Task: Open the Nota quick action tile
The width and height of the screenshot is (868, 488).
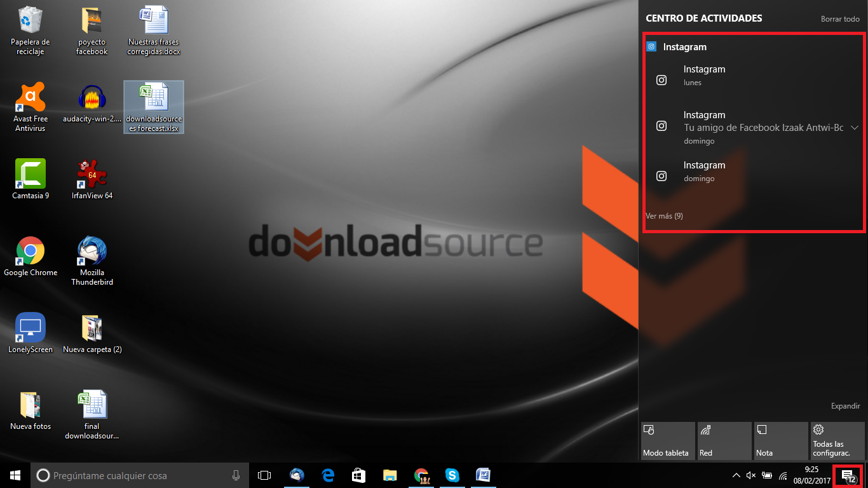Action: click(781, 441)
